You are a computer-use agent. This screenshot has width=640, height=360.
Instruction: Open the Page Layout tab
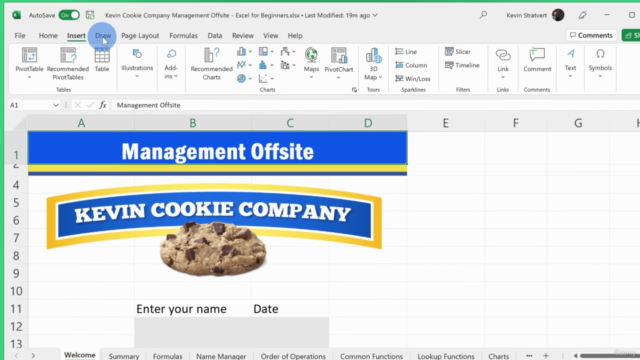pyautogui.click(x=140, y=36)
